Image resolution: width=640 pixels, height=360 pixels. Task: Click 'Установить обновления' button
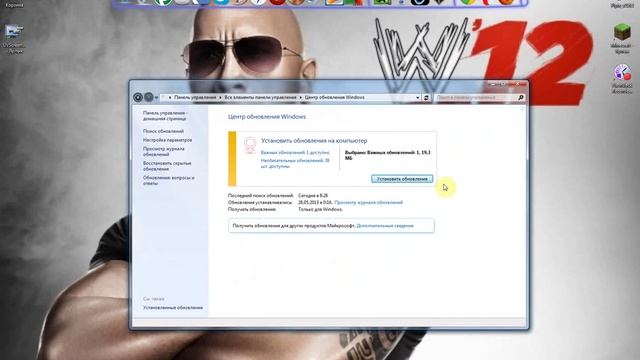pyautogui.click(x=402, y=179)
